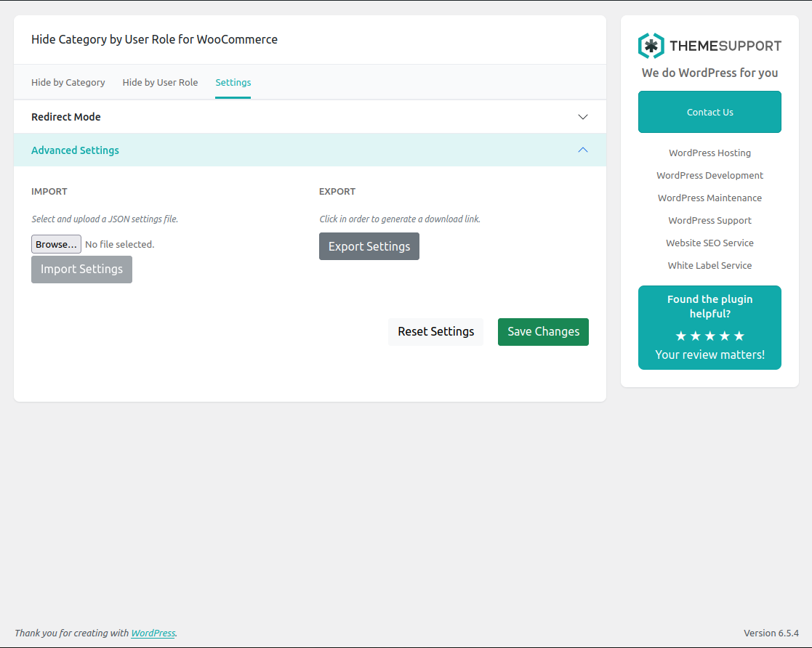The width and height of the screenshot is (812, 648).
Task: Click the five-star rating icons
Action: 710,336
